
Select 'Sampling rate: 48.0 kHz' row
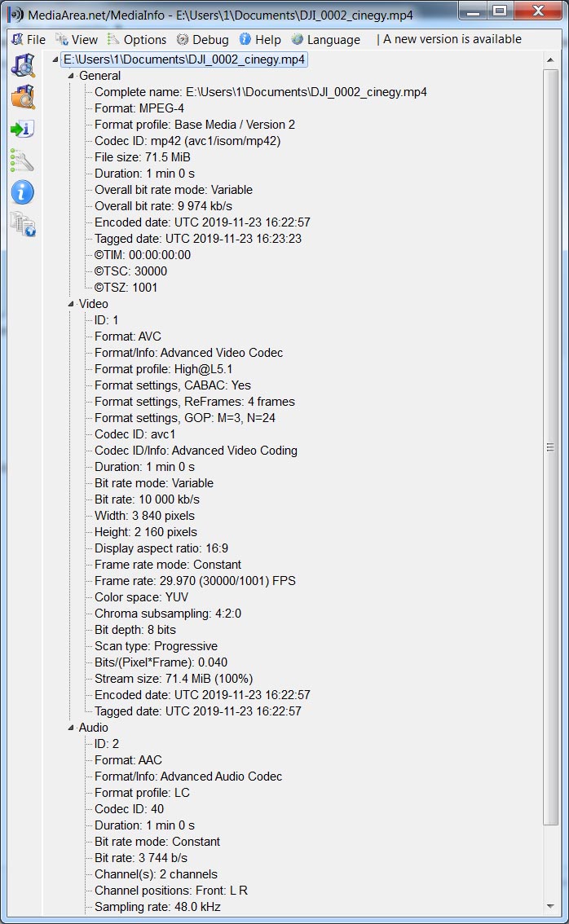point(157,908)
